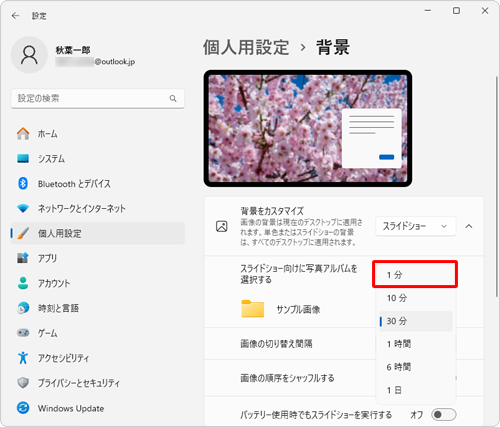The height and width of the screenshot is (427, 500).
Task: Open アクセシビリティ settings
Action: coord(97,358)
